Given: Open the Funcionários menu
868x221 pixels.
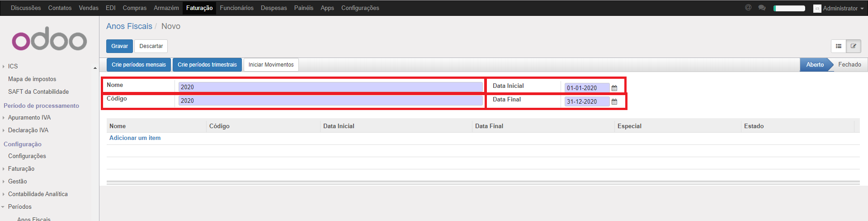Looking at the screenshot, I should tap(236, 8).
